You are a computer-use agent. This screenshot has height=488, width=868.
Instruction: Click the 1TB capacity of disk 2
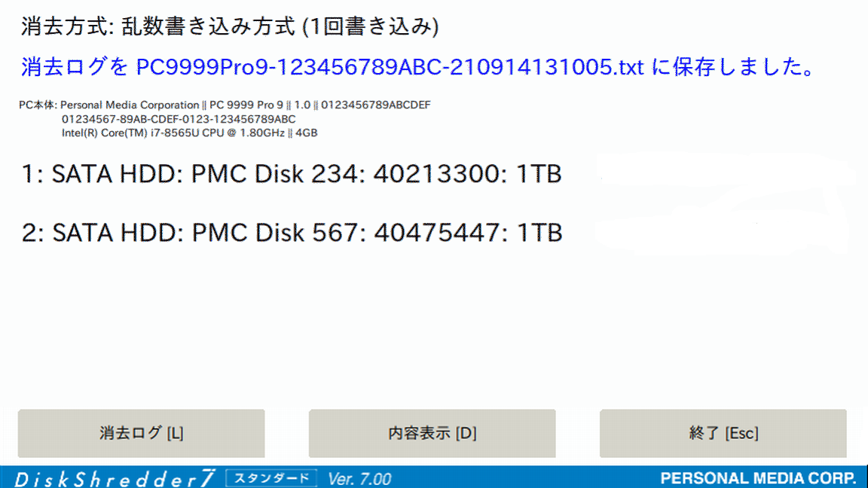(539, 233)
